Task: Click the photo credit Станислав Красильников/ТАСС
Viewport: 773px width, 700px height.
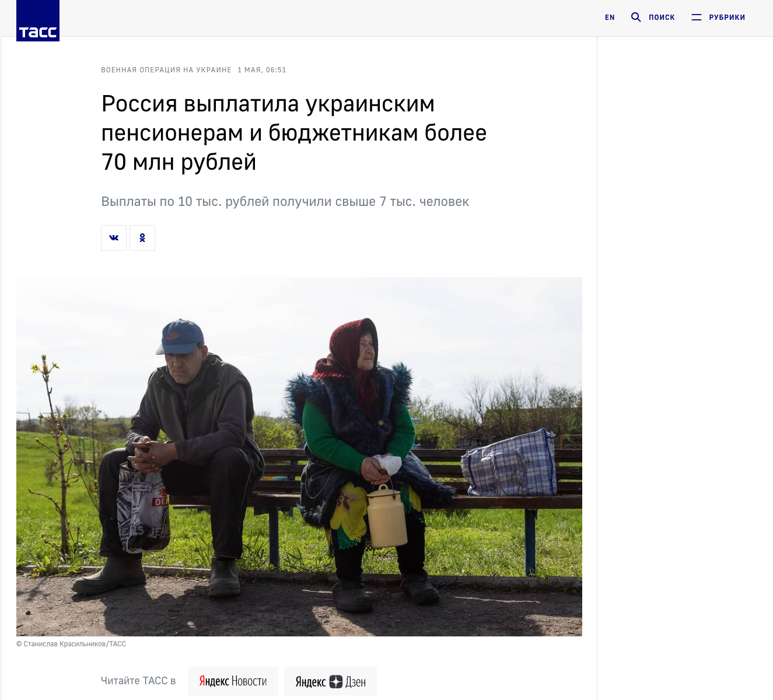Action: pyautogui.click(x=71, y=644)
